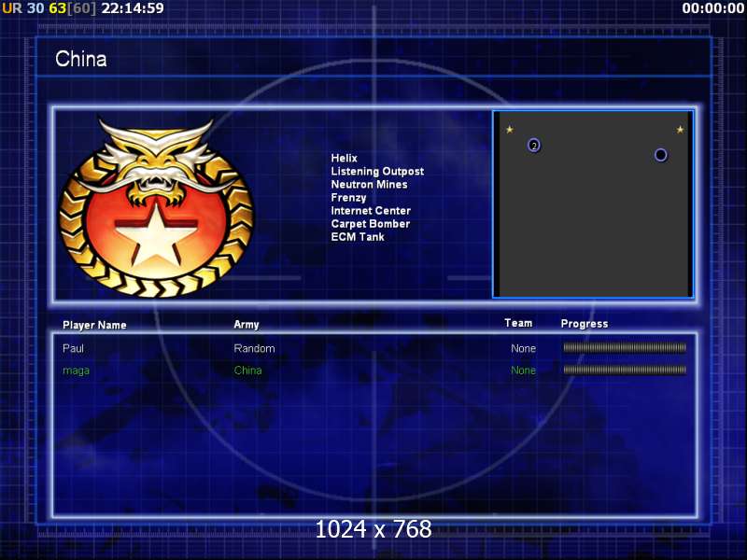This screenshot has width=747, height=560.
Task: Click the Frenzy entry
Action: tap(348, 198)
